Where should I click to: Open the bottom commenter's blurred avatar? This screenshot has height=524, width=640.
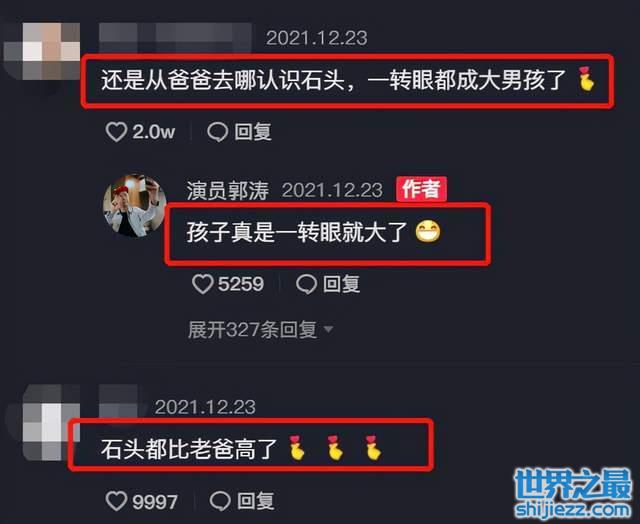pos(43,422)
